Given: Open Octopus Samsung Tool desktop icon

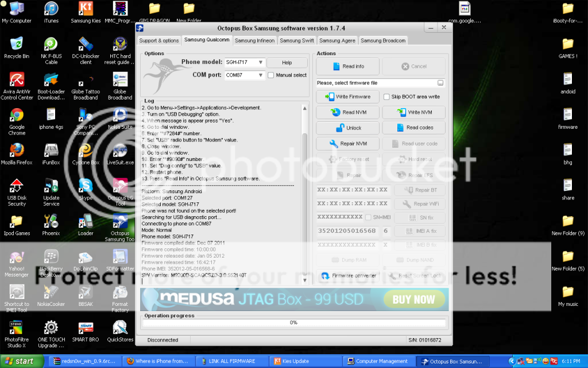Looking at the screenshot, I should tap(120, 228).
